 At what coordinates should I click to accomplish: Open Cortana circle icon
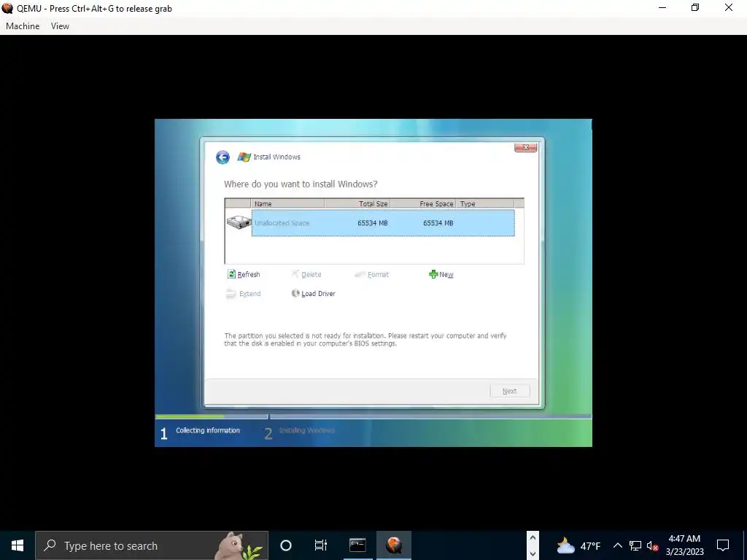pos(286,545)
